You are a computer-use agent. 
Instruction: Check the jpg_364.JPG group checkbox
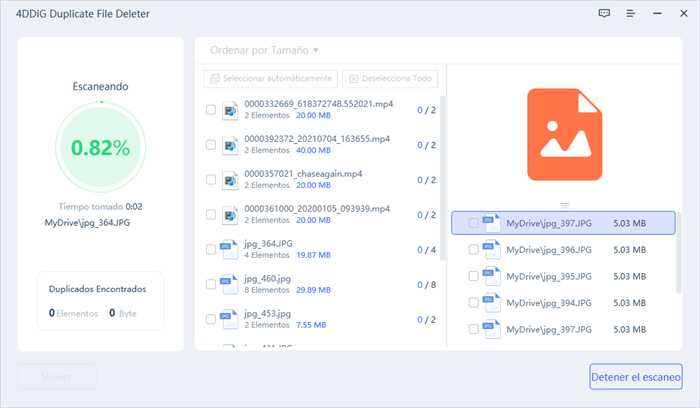(211, 249)
